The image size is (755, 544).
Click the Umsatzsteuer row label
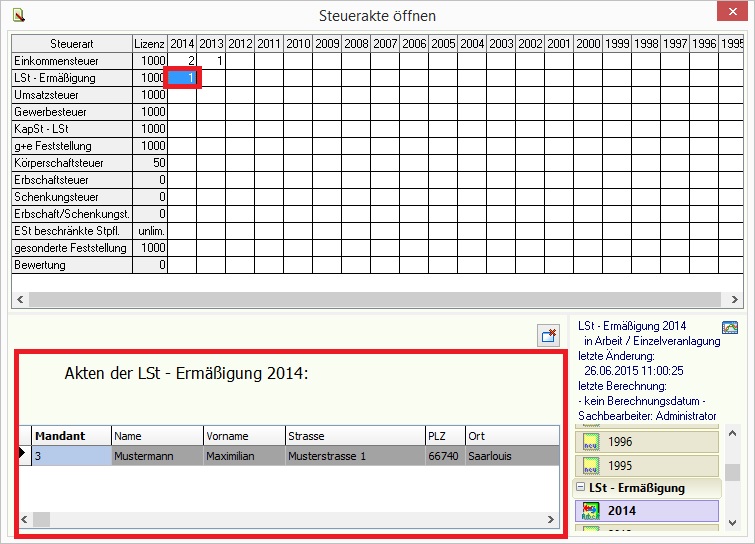click(70, 95)
